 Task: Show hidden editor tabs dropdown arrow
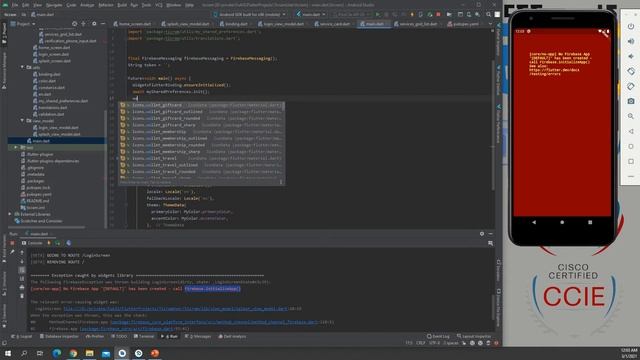(x=490, y=24)
